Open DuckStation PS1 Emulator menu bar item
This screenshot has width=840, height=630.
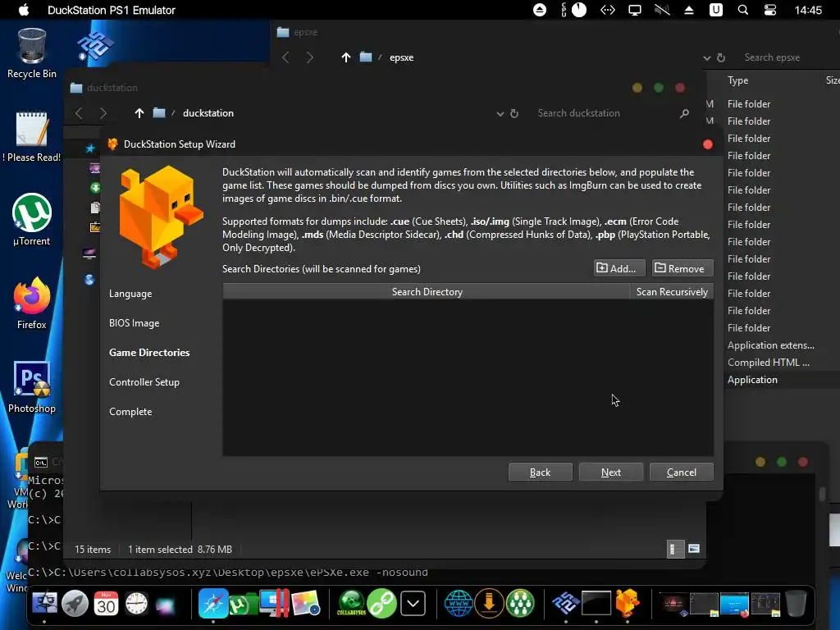[111, 10]
